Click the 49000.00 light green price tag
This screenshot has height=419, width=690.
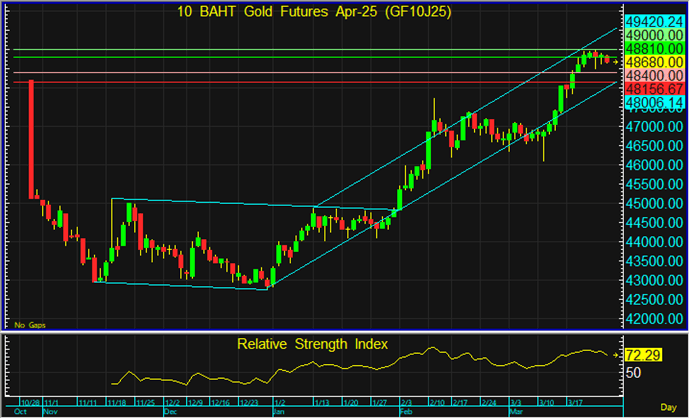coord(654,34)
